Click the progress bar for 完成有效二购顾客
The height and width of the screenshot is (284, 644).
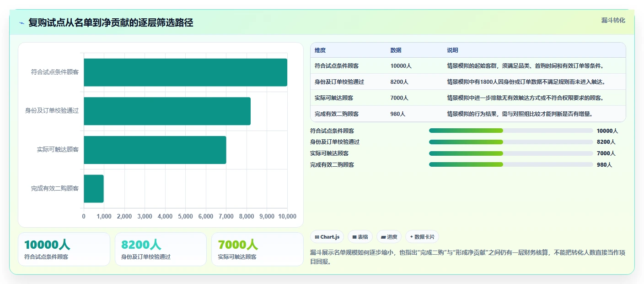[511, 164]
